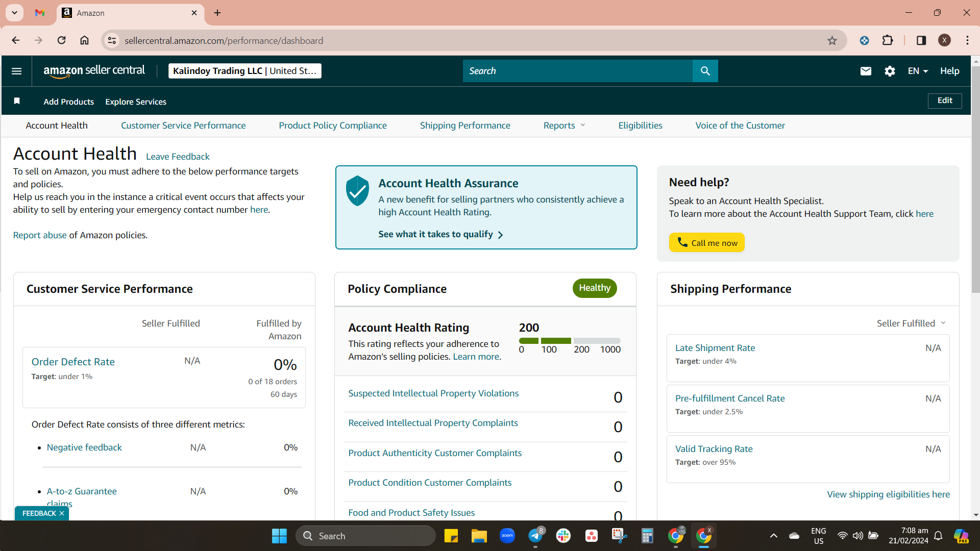
Task: Show hidden system tray icons
Action: (x=774, y=536)
